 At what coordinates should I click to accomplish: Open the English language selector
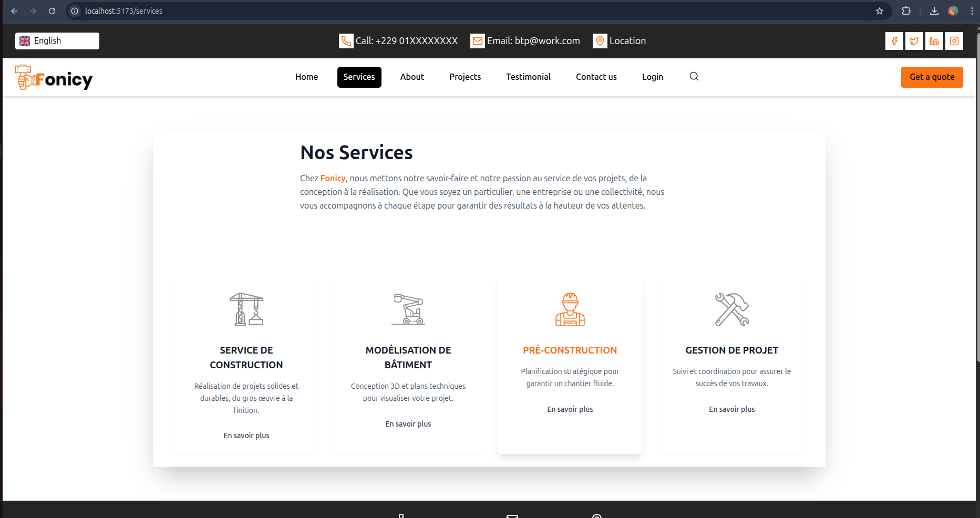[57, 41]
